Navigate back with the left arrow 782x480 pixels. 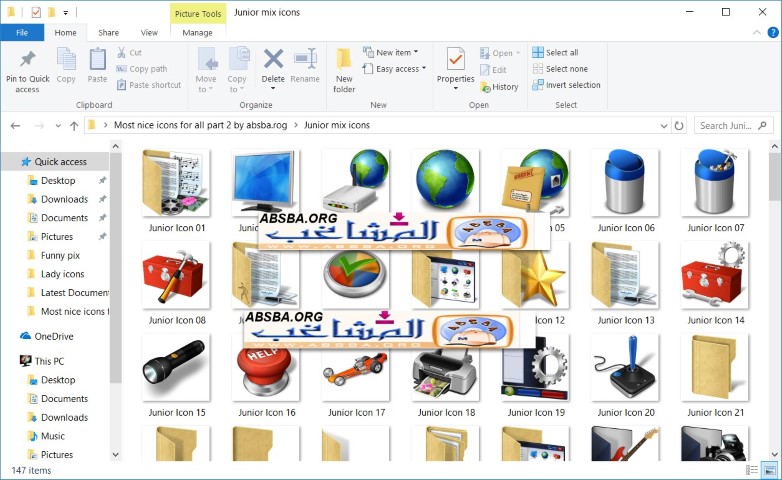[x=15, y=126]
